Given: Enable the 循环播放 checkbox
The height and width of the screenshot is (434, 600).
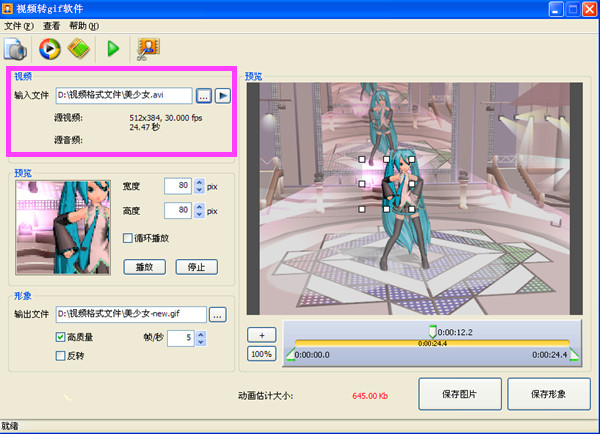Looking at the screenshot, I should pyautogui.click(x=127, y=238).
